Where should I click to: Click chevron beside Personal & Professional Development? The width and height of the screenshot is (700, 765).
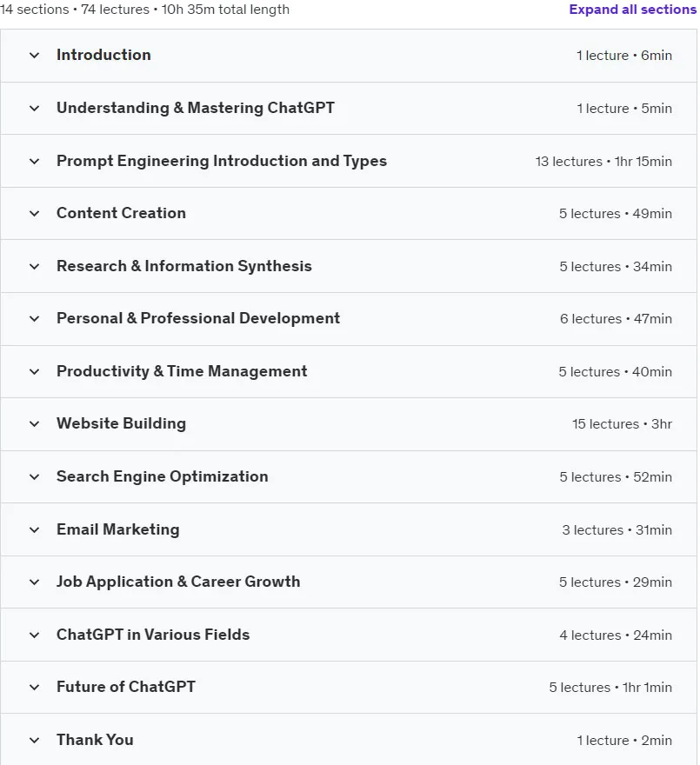pyautogui.click(x=34, y=318)
